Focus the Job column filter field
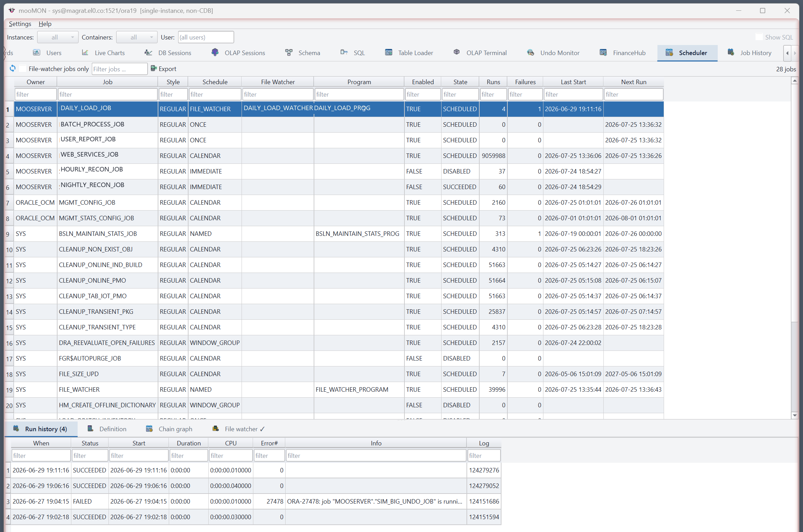Image resolution: width=803 pixels, height=532 pixels. click(x=107, y=94)
